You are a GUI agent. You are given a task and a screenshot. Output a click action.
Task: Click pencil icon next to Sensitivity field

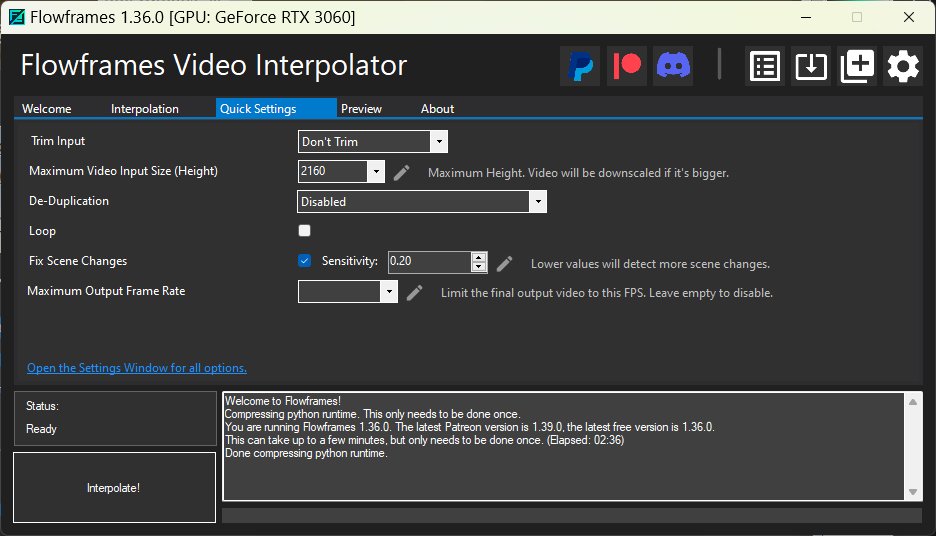coord(504,263)
